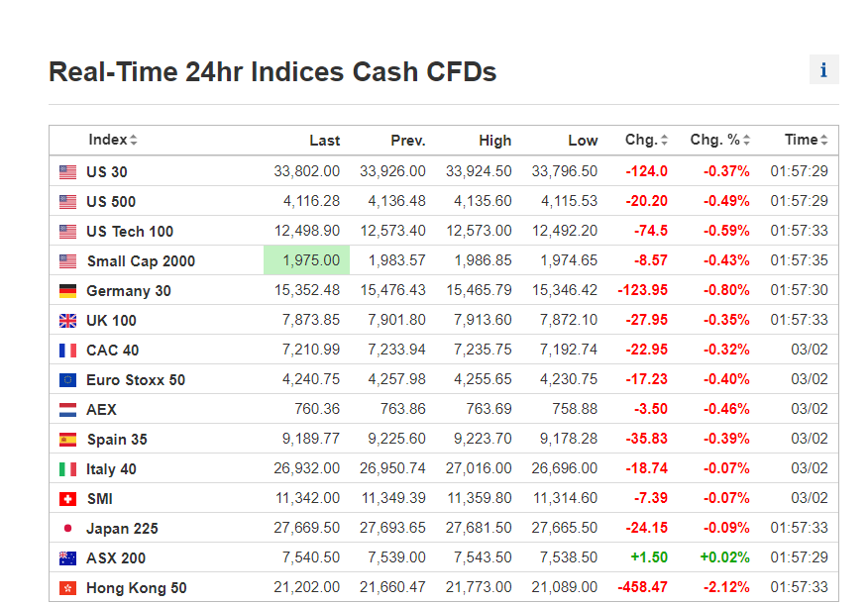Click the info icon beside the heading
868x605 pixels.
coord(823,70)
